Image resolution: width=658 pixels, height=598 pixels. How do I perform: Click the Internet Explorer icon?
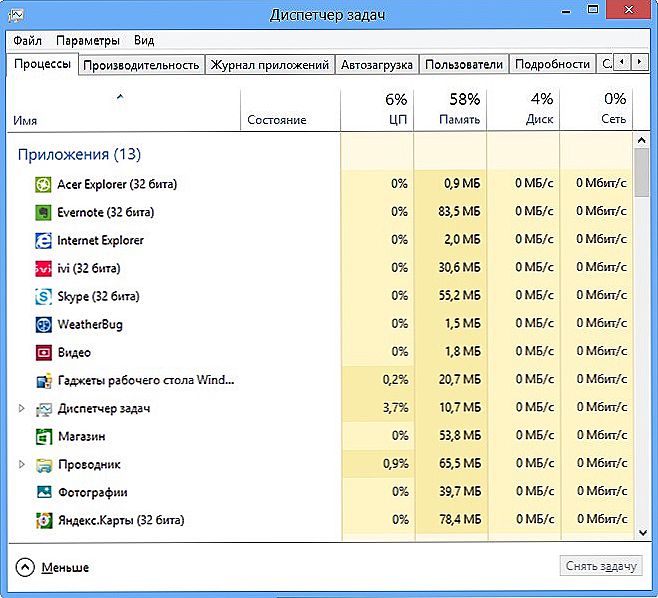[x=43, y=240]
